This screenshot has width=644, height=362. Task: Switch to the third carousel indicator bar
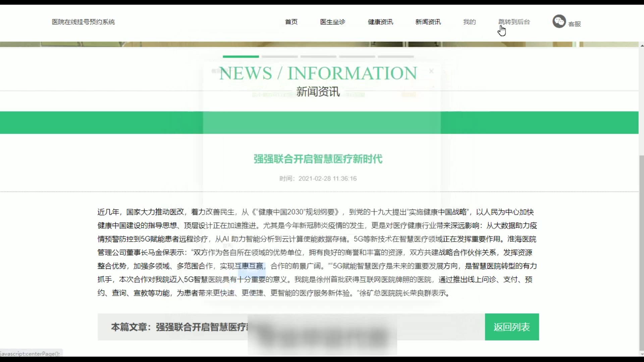pyautogui.click(x=318, y=57)
